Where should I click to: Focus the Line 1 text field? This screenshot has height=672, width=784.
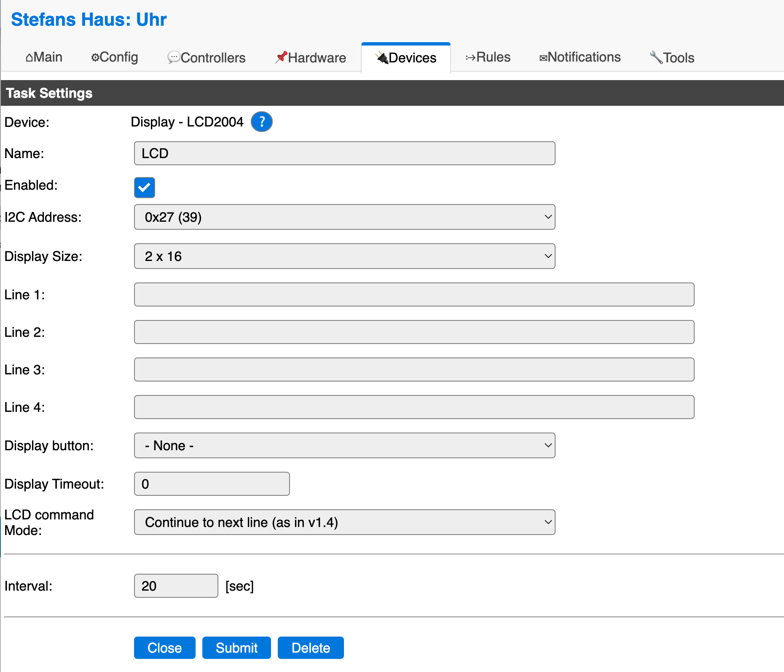click(414, 294)
